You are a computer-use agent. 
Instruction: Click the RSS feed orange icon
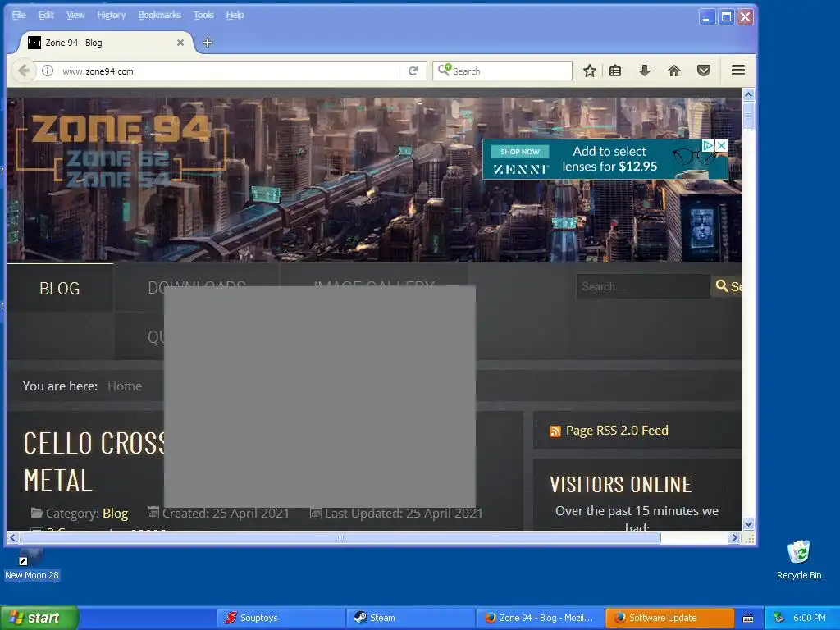click(x=555, y=431)
